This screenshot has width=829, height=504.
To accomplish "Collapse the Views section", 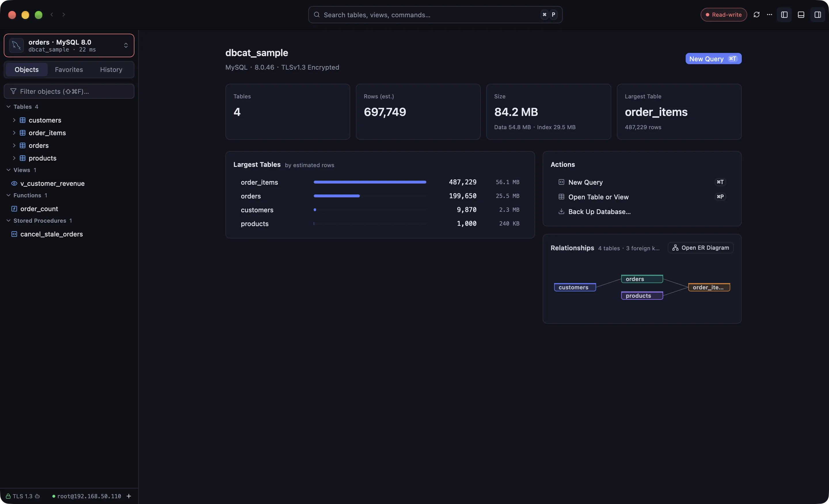I will [8, 170].
